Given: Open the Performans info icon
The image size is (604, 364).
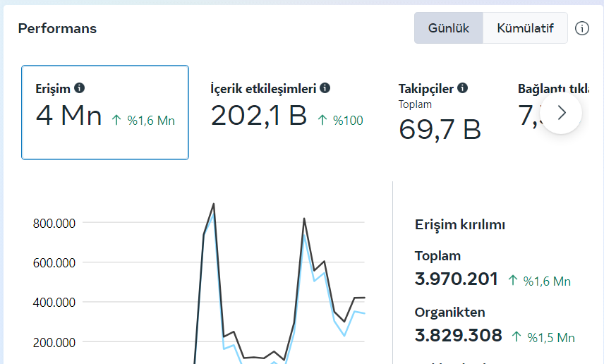Looking at the screenshot, I should tap(581, 28).
